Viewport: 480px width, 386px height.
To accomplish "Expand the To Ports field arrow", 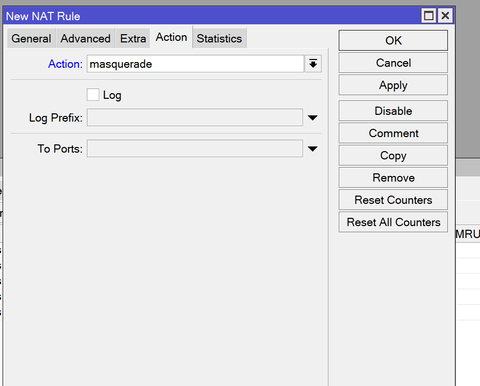I will pos(312,149).
